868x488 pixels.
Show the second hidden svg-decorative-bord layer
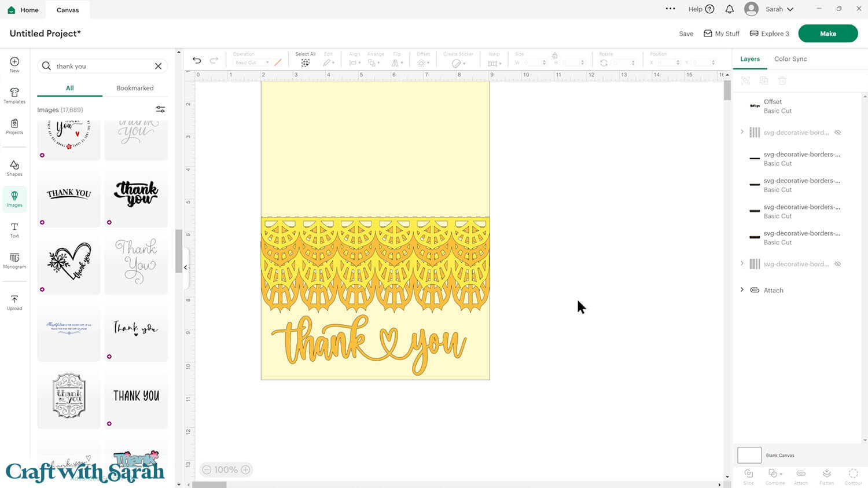click(x=837, y=264)
